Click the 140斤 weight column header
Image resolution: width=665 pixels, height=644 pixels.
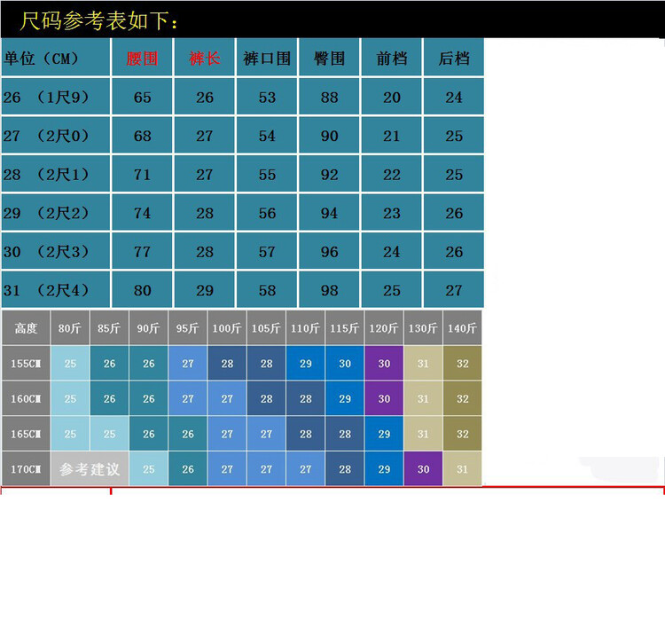pyautogui.click(x=462, y=328)
